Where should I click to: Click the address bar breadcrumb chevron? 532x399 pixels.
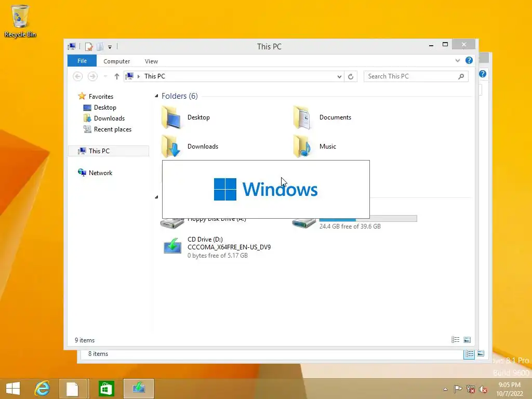pos(138,76)
